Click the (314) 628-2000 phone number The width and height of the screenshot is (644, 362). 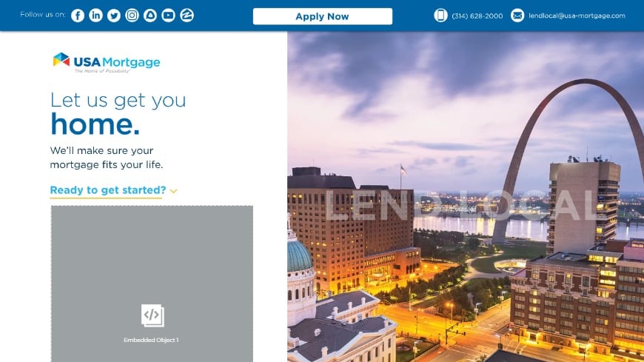[477, 16]
